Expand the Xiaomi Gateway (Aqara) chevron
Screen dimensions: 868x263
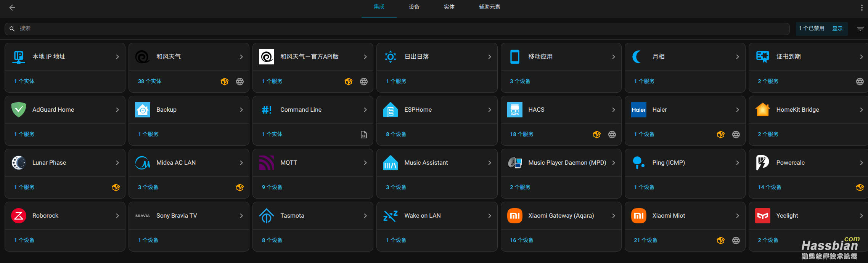[614, 216]
